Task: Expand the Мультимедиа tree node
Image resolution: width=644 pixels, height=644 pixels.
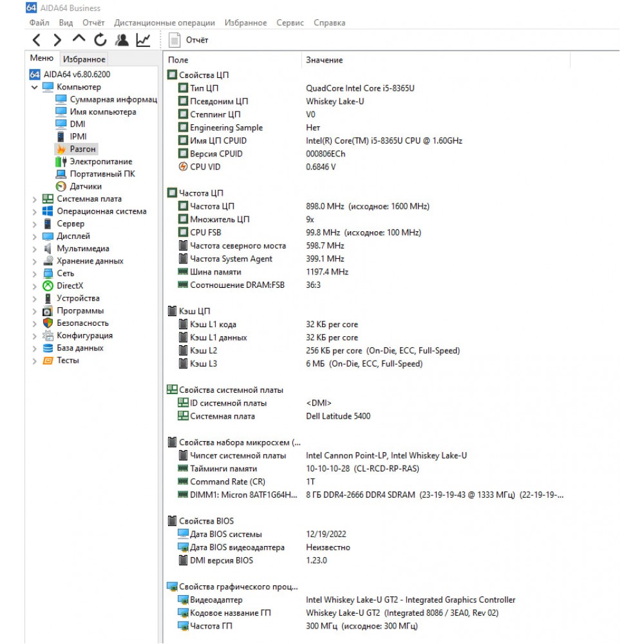Action: tap(35, 249)
